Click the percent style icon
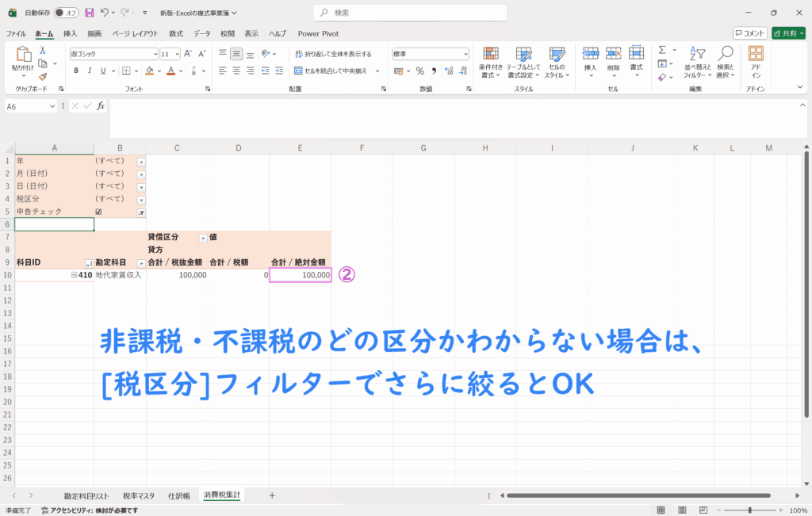812x516 pixels. coord(419,71)
